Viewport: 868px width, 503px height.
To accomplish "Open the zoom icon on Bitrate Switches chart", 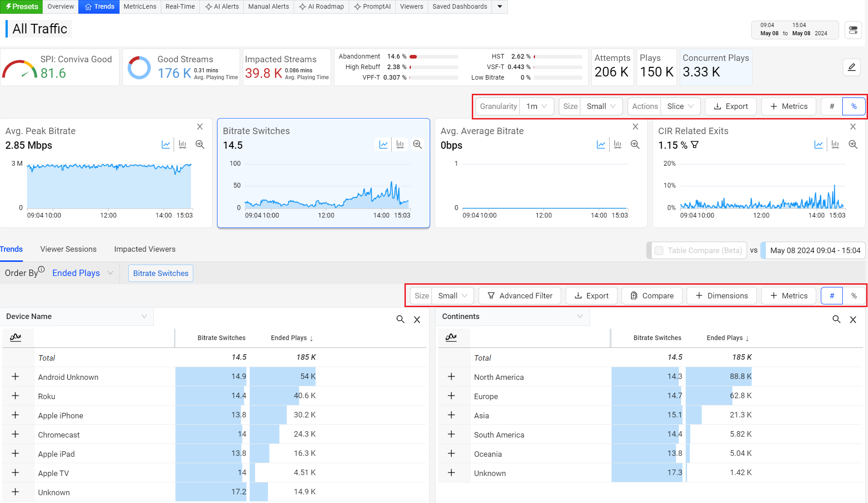I will coord(417,145).
